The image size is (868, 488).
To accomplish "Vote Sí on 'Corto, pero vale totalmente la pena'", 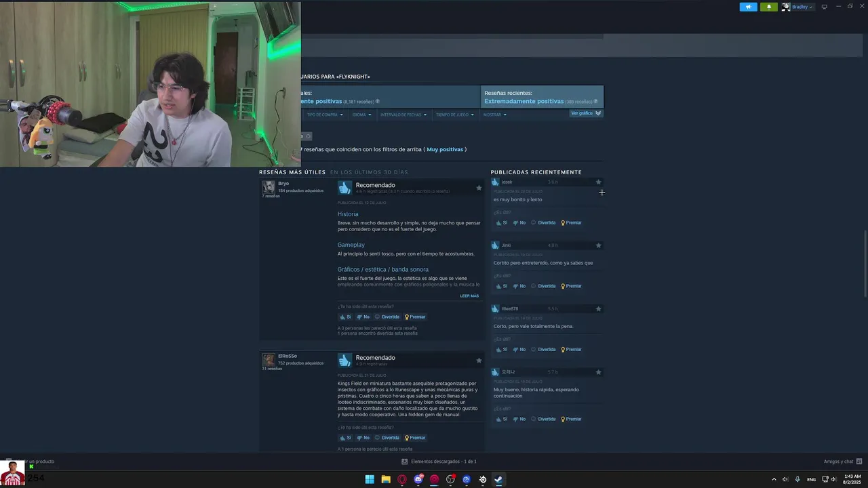I will [501, 349].
